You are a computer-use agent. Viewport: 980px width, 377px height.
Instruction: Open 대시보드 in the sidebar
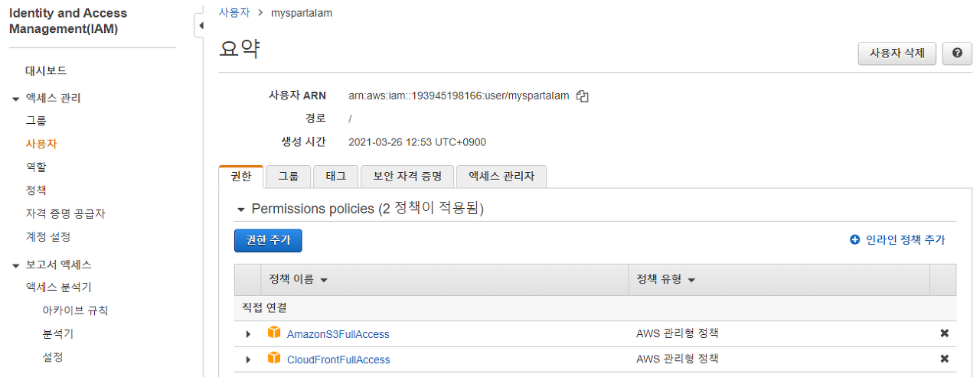click(x=46, y=70)
